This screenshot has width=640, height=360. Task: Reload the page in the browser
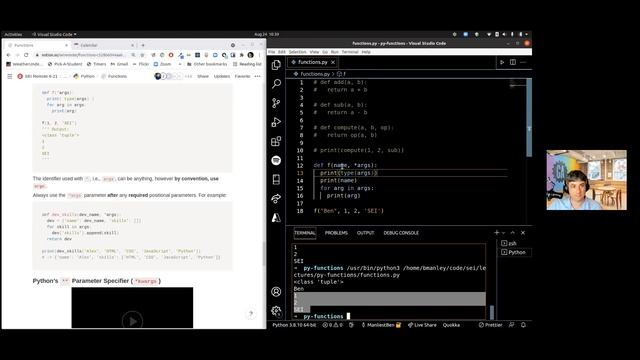[x=26, y=55]
